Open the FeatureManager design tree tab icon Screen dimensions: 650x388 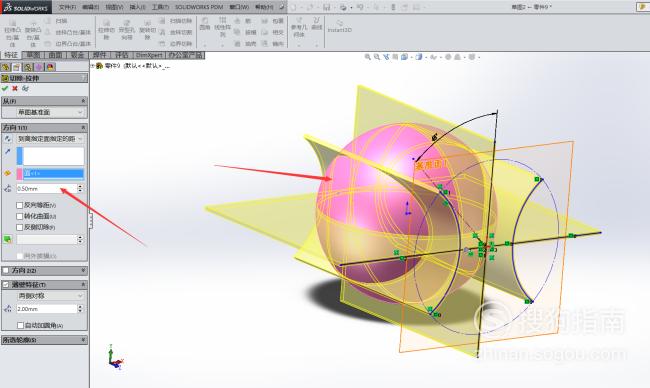5,67
